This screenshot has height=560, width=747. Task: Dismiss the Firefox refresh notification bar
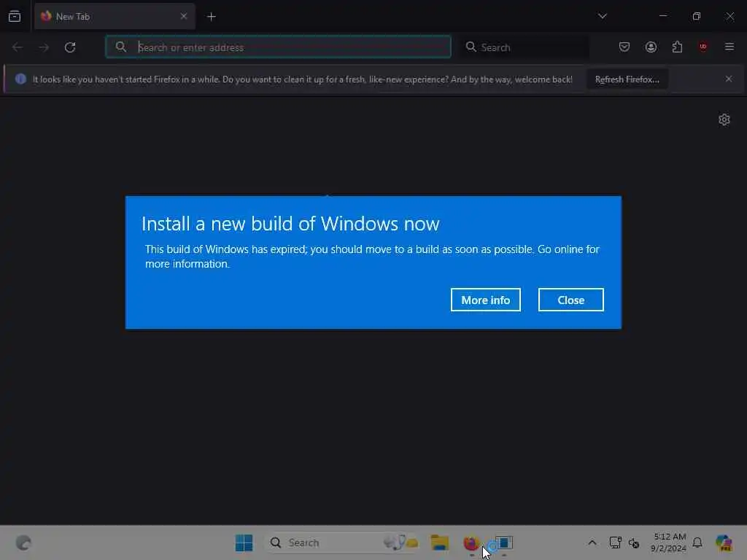(729, 79)
